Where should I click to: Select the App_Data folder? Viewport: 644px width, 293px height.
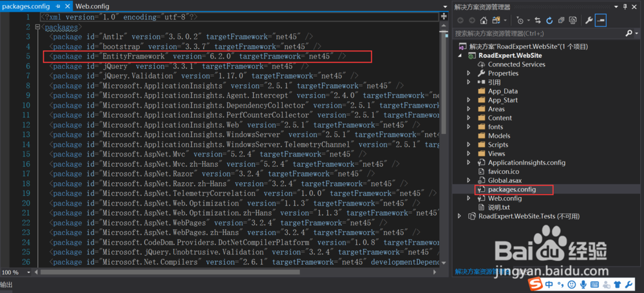point(503,91)
